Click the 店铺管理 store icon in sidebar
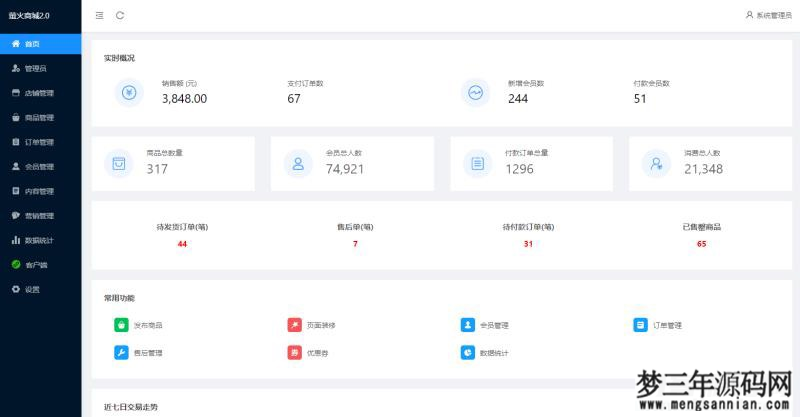Screen dimensions: 800x417 [16, 93]
